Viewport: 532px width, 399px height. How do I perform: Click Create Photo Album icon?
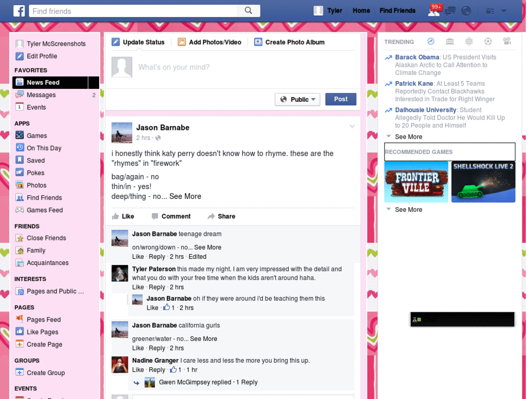coord(258,42)
